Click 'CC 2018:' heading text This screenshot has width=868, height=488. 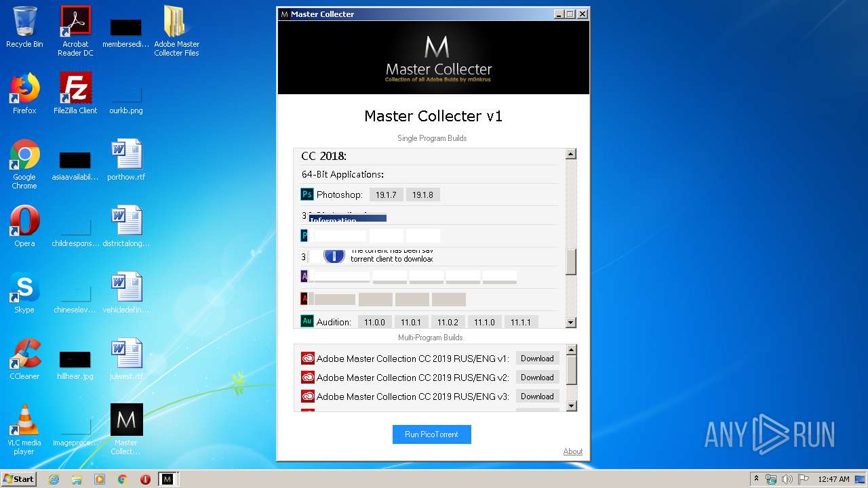(x=323, y=157)
